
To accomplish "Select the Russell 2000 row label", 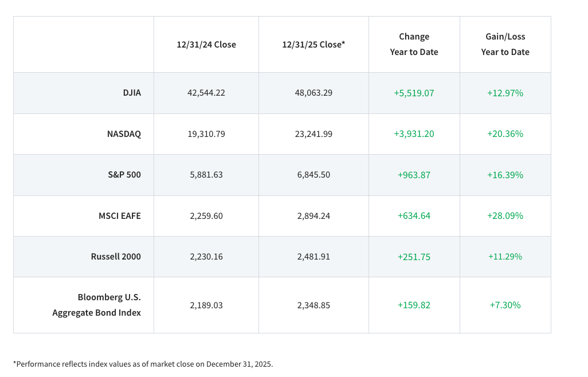I will point(116,256).
